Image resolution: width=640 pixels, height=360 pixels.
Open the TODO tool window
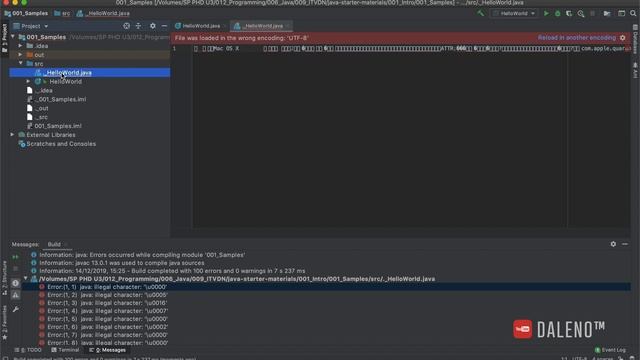pos(28,350)
